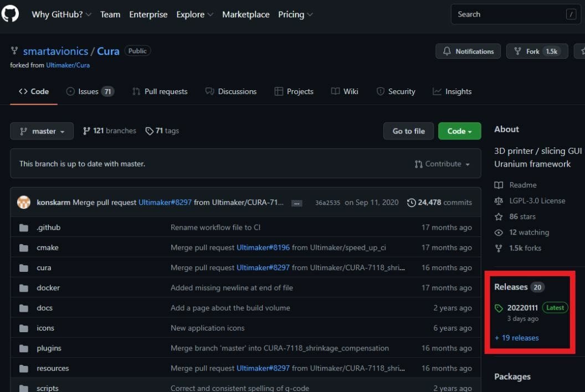The width and height of the screenshot is (585, 392).
Task: Open the Cura repository name link
Action: pos(108,51)
